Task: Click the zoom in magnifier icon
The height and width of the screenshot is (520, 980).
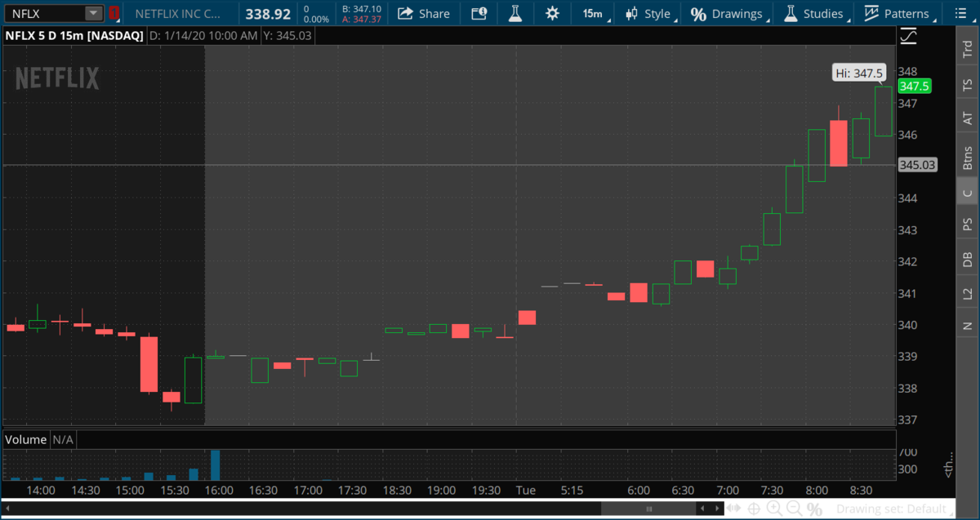Action: click(x=773, y=509)
